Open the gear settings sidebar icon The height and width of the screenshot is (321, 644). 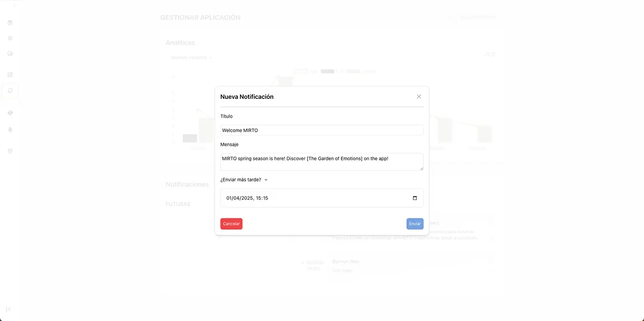point(10,38)
